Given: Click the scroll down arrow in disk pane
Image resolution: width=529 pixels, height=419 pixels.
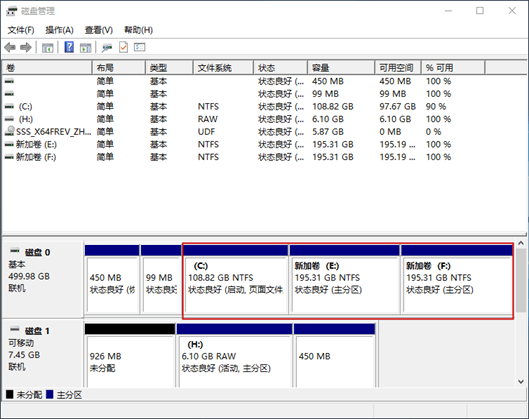Looking at the screenshot, I should pyautogui.click(x=521, y=382).
